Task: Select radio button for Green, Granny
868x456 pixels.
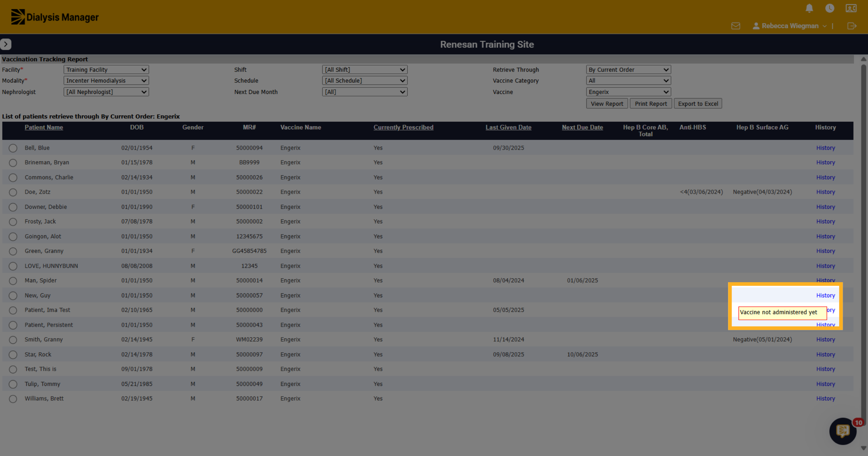Action: click(x=13, y=251)
